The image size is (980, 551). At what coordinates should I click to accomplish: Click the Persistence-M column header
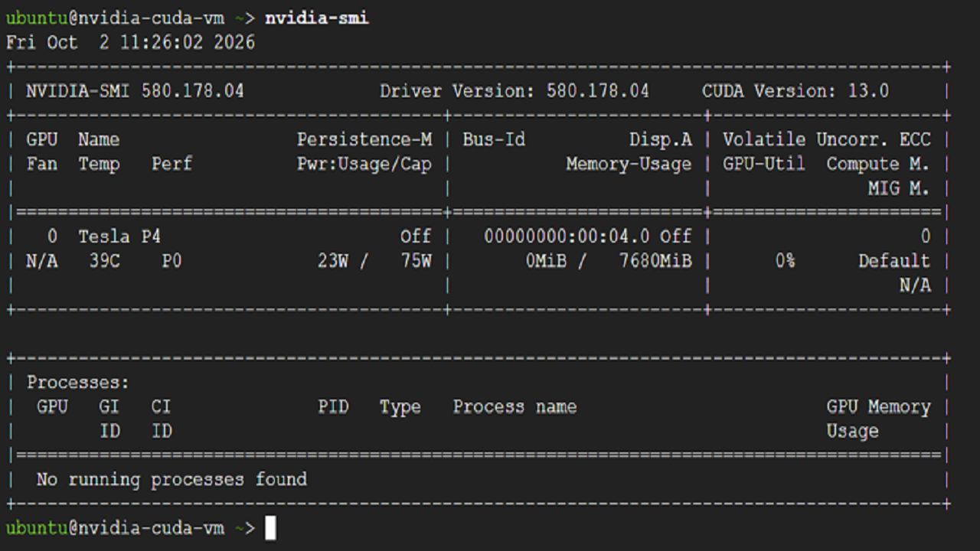tap(364, 139)
